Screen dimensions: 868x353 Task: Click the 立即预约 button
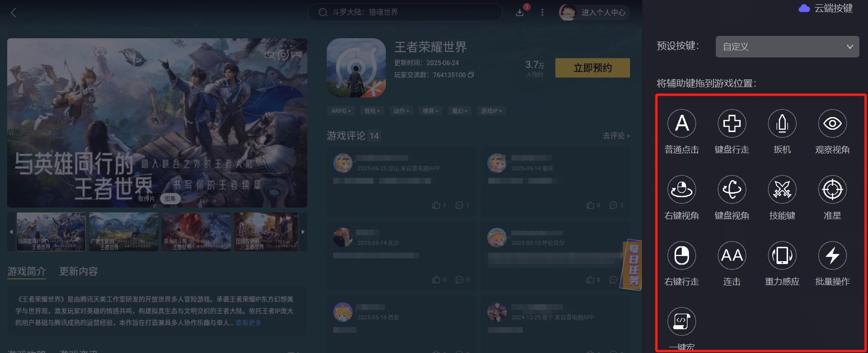593,68
